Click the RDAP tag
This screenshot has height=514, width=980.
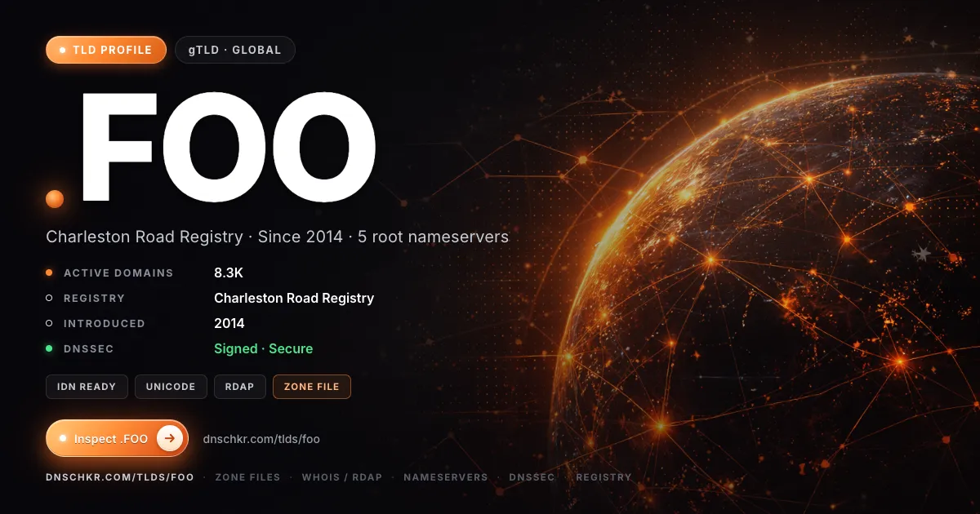pyautogui.click(x=240, y=387)
